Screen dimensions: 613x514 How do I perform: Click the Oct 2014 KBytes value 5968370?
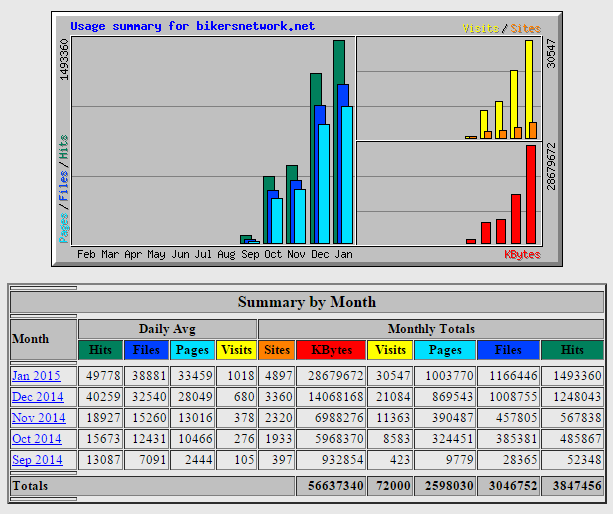(x=339, y=439)
